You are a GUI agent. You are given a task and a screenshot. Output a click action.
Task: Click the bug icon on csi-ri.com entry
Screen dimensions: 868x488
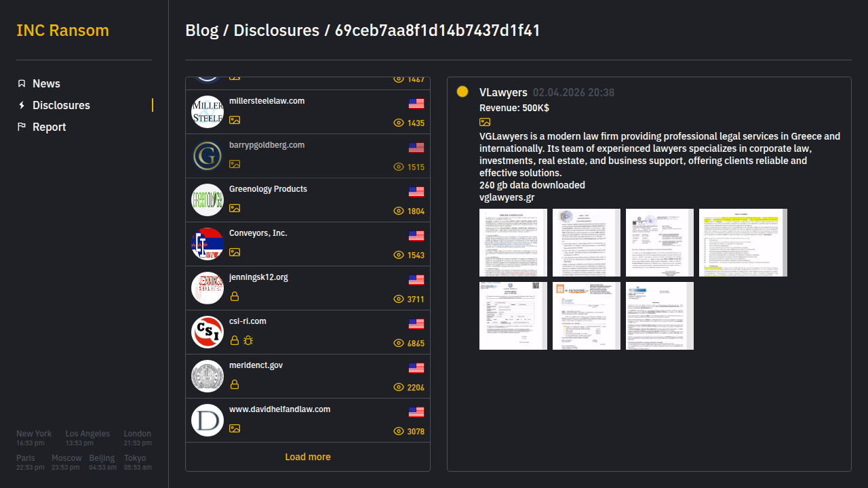point(248,340)
